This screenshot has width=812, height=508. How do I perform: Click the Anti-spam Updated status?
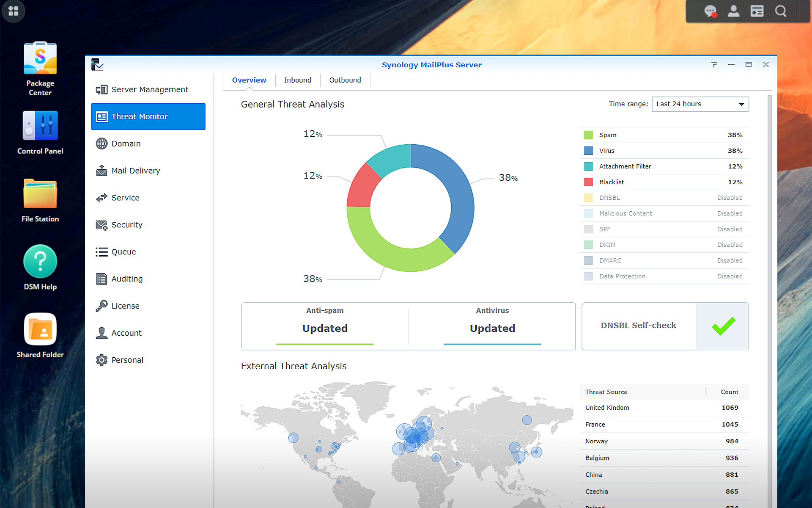coord(325,329)
